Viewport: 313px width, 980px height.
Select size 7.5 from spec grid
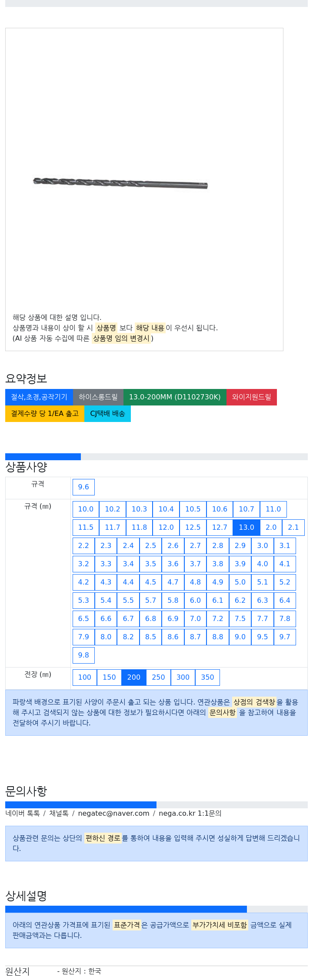click(240, 619)
